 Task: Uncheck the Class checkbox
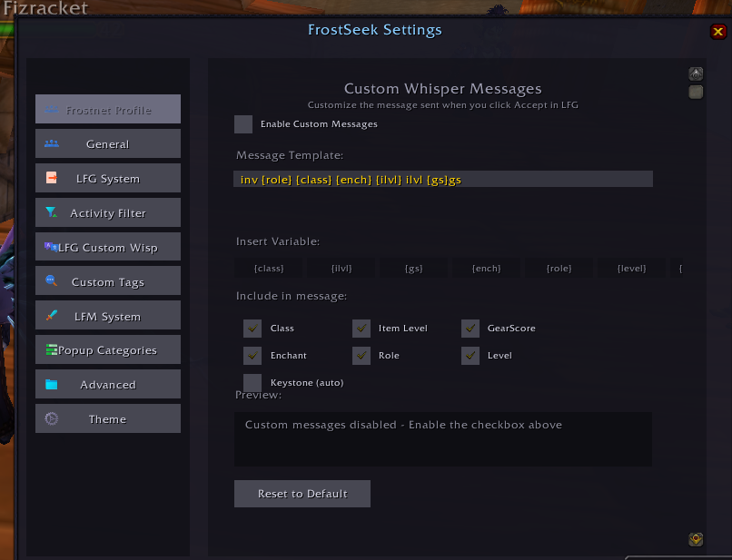click(x=252, y=329)
